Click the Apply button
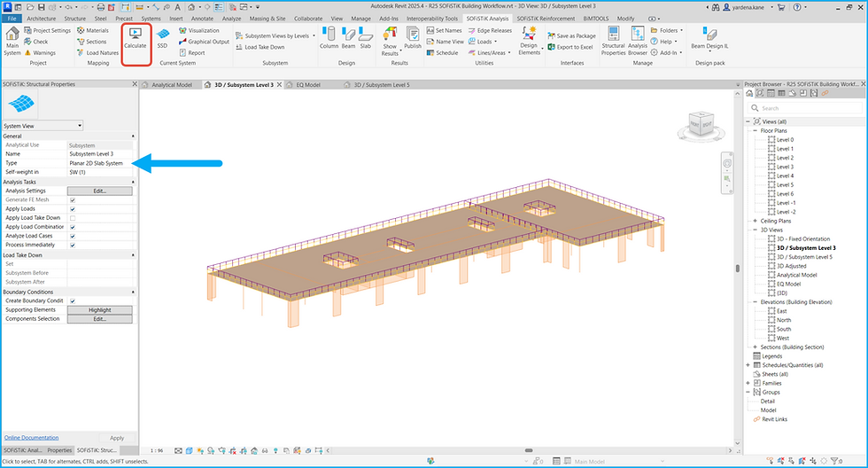This screenshot has height=468, width=868. [117, 438]
